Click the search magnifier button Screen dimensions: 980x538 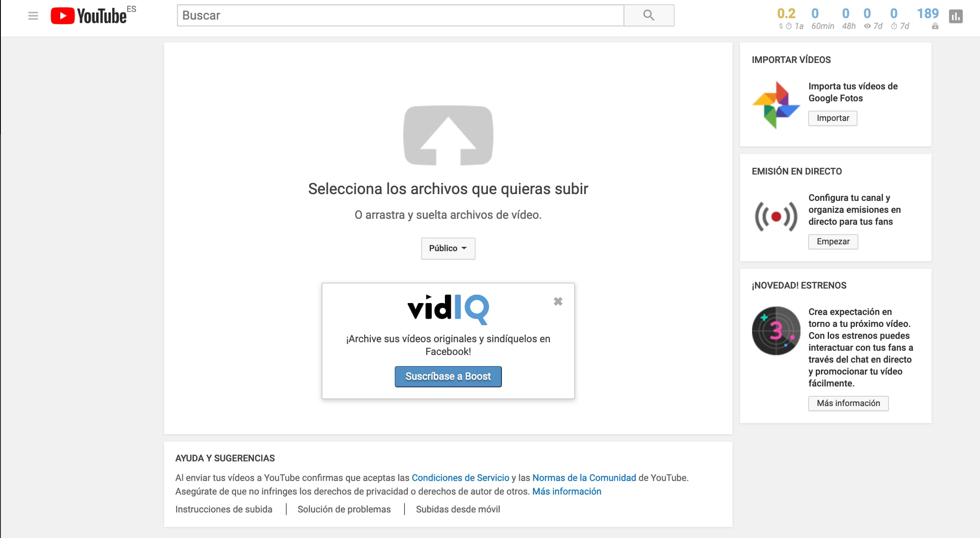point(649,15)
